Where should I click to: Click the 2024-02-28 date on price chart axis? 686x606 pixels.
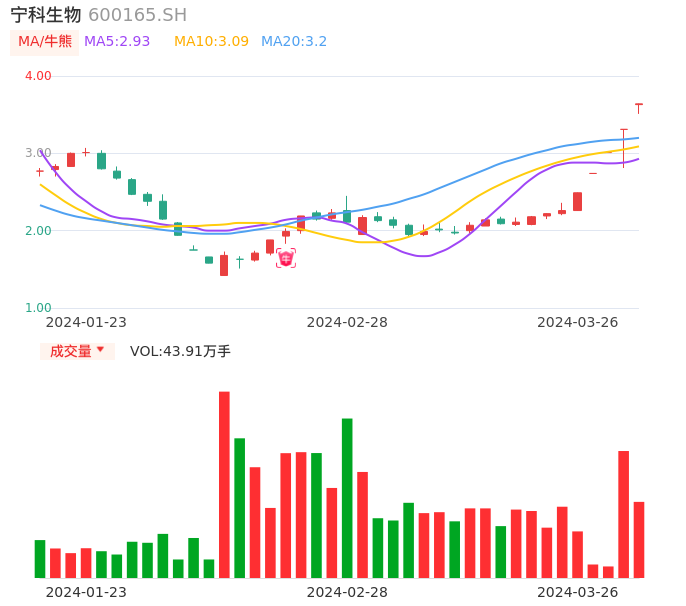coord(347,322)
